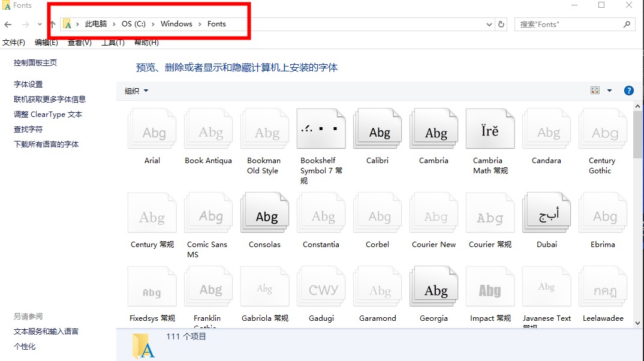The image size is (644, 361).
Task: Open 调整 ClearType 文本 link
Action: point(48,114)
